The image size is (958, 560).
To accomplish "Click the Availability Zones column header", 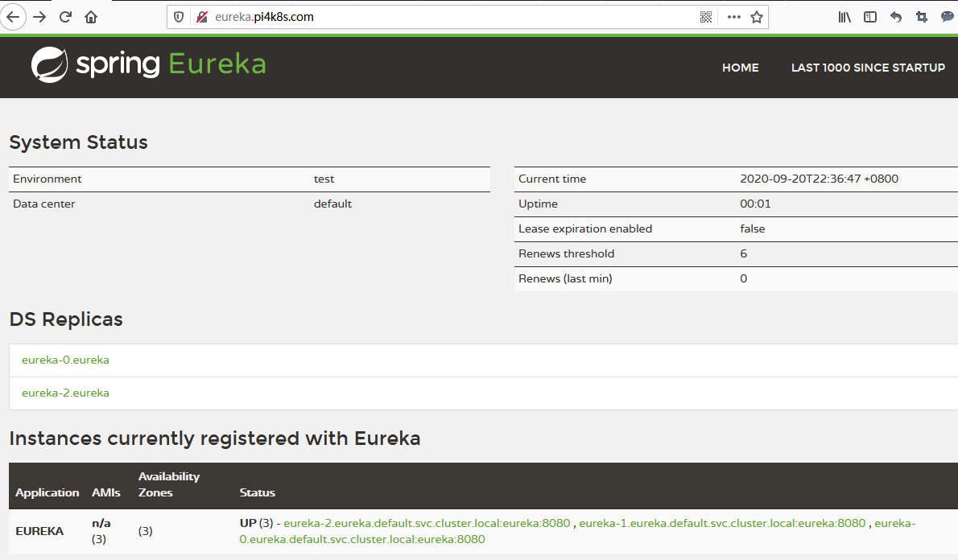I will click(168, 484).
